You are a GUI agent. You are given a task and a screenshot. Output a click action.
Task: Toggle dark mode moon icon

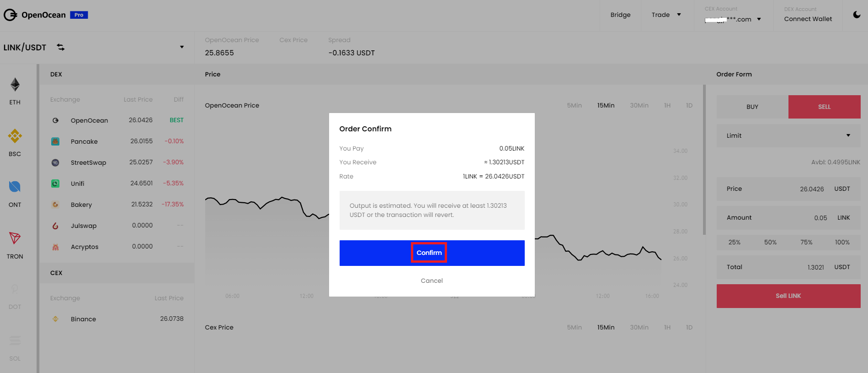pyautogui.click(x=857, y=15)
